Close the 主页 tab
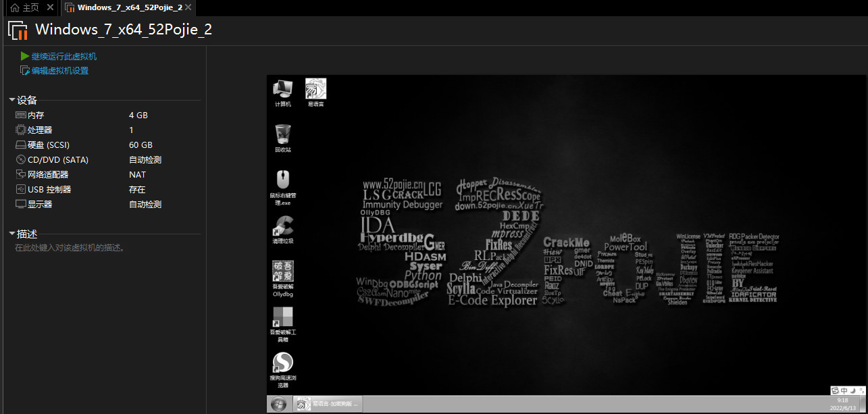The image size is (868, 414). click(50, 7)
